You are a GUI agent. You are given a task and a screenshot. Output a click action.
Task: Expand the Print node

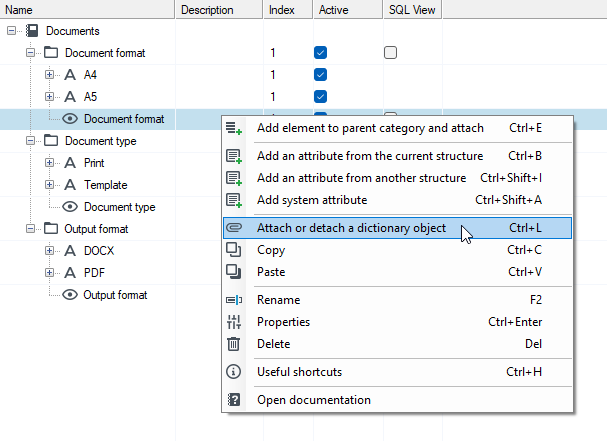49,163
